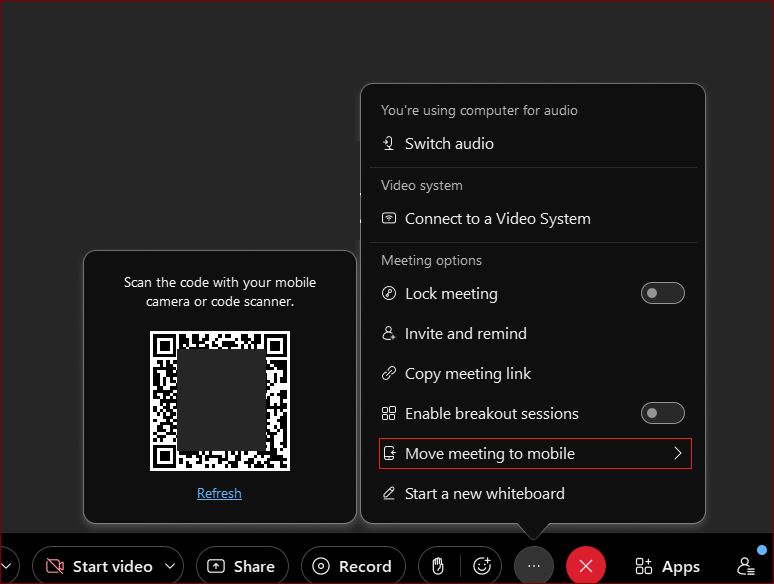774x584 pixels.
Task: Click the Start video button label
Action: (x=113, y=566)
